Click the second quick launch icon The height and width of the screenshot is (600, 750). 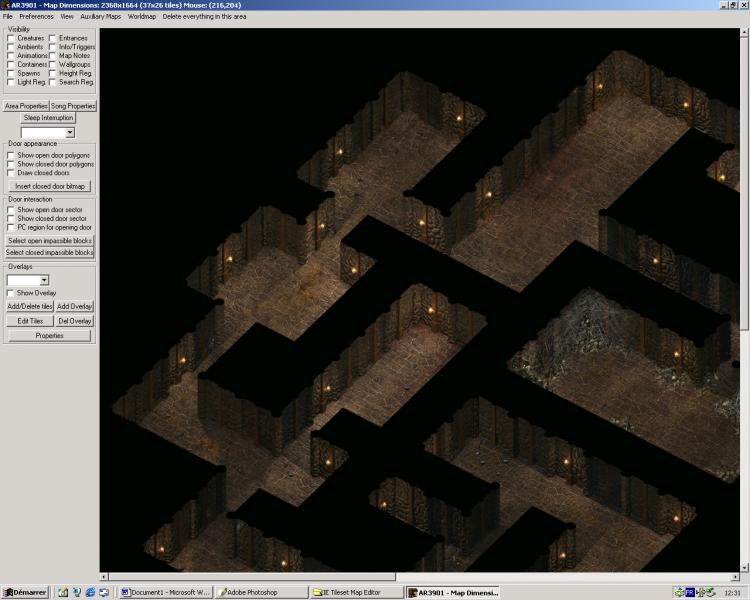[x=77, y=592]
